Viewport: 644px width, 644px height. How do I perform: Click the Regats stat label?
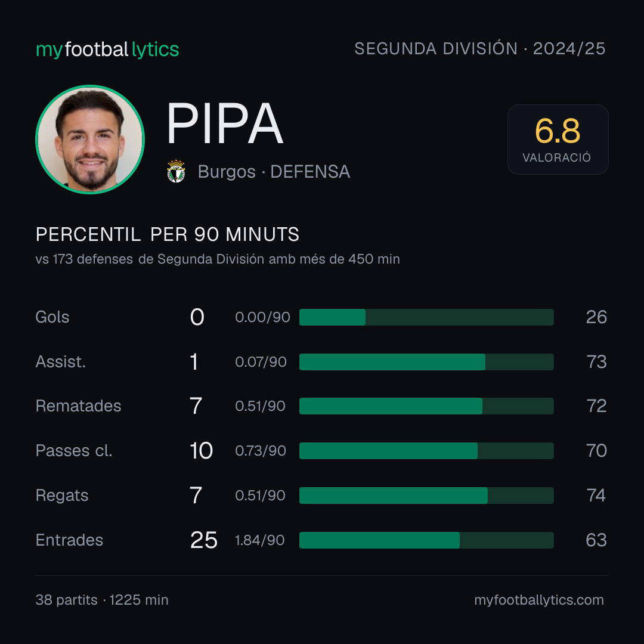coord(62,496)
